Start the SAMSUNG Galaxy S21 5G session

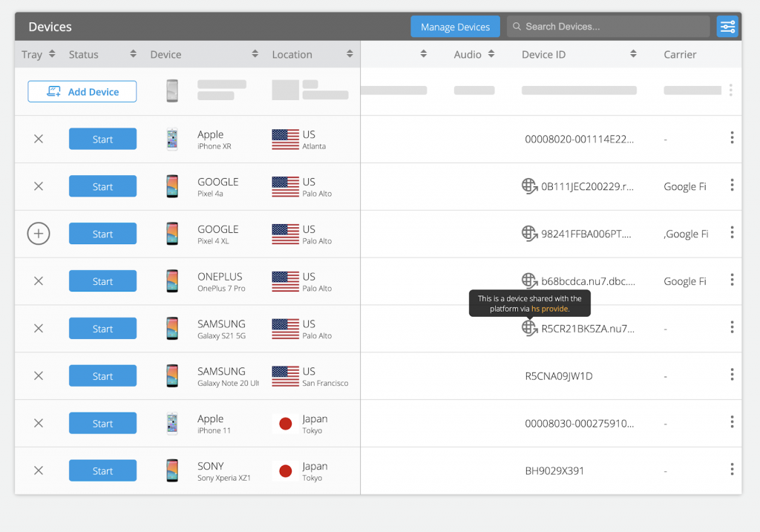coord(102,329)
